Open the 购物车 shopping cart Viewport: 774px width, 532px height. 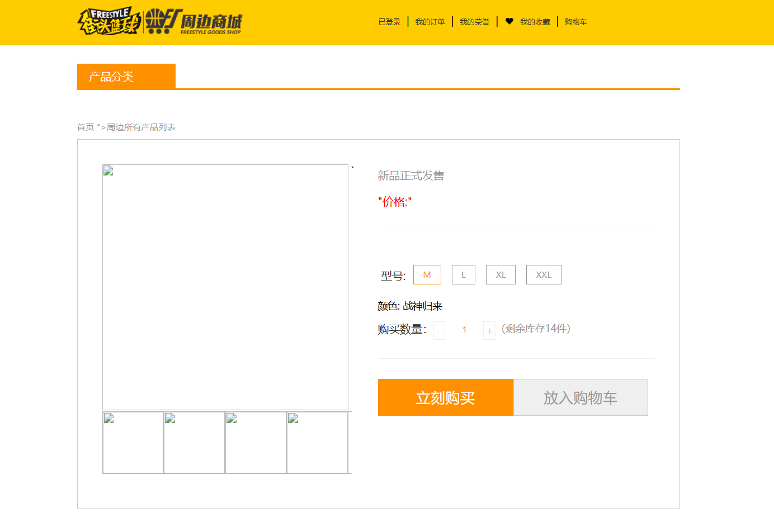pyautogui.click(x=576, y=22)
